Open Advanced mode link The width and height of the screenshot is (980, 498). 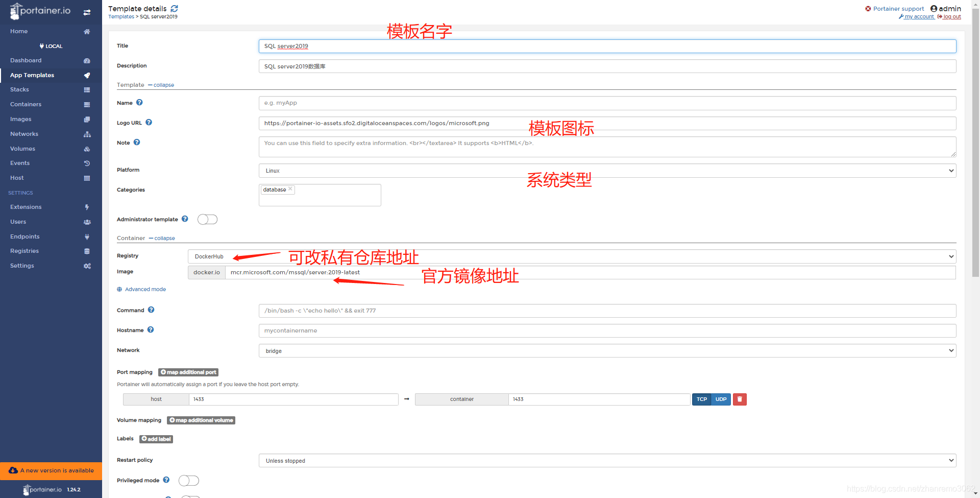point(145,289)
